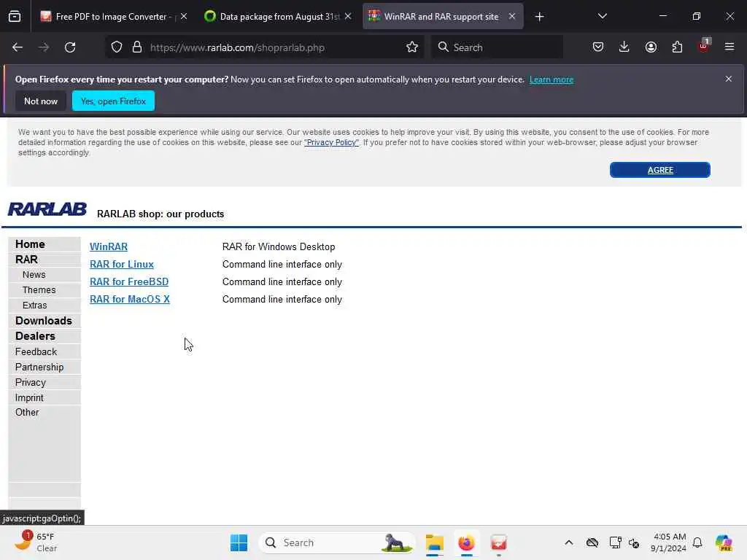Click the Firefox taskbar icon

(466, 542)
